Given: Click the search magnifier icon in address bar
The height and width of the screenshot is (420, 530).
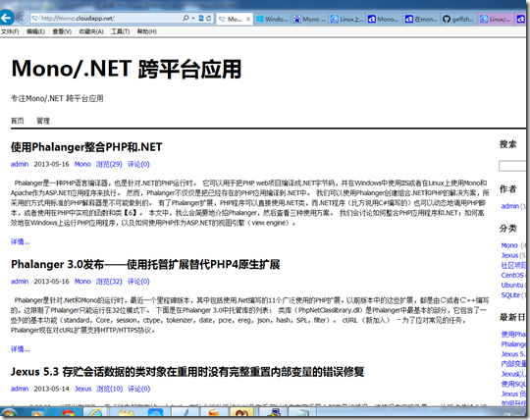Looking at the screenshot, I should (x=185, y=19).
